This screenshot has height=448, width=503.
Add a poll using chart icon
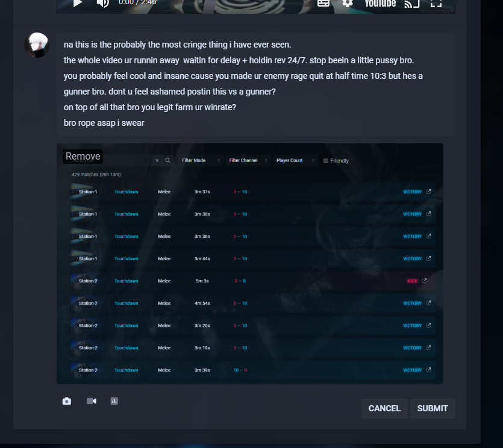coord(114,401)
